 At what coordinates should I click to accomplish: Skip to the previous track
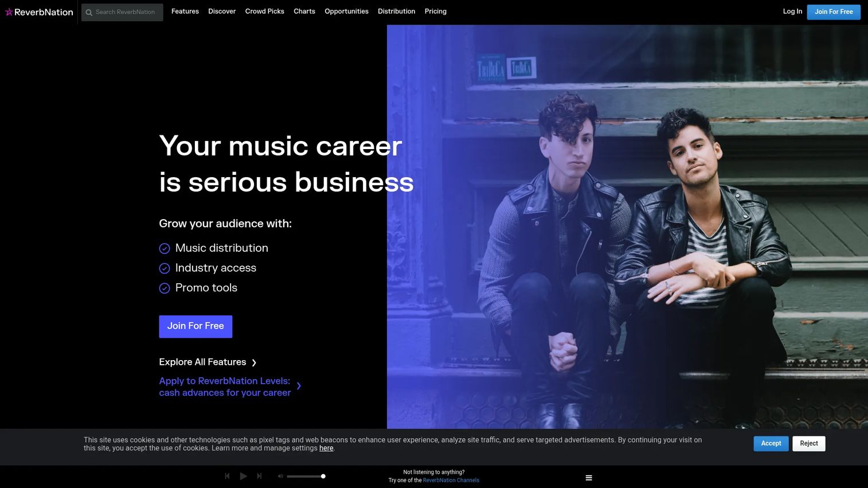pyautogui.click(x=227, y=476)
